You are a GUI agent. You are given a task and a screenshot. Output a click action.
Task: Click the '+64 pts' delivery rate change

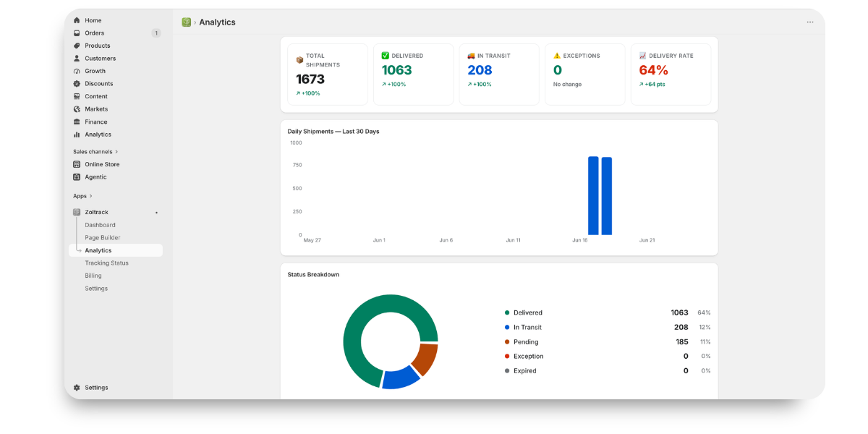click(x=652, y=85)
